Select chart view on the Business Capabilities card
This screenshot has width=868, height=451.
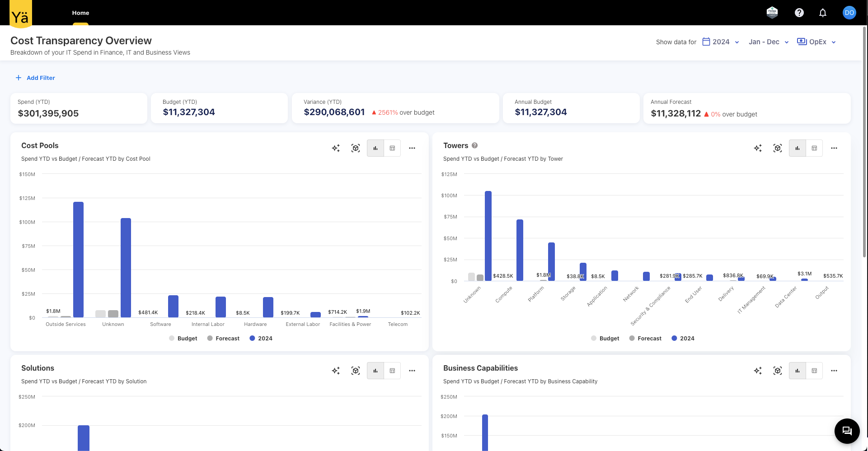[x=797, y=370]
